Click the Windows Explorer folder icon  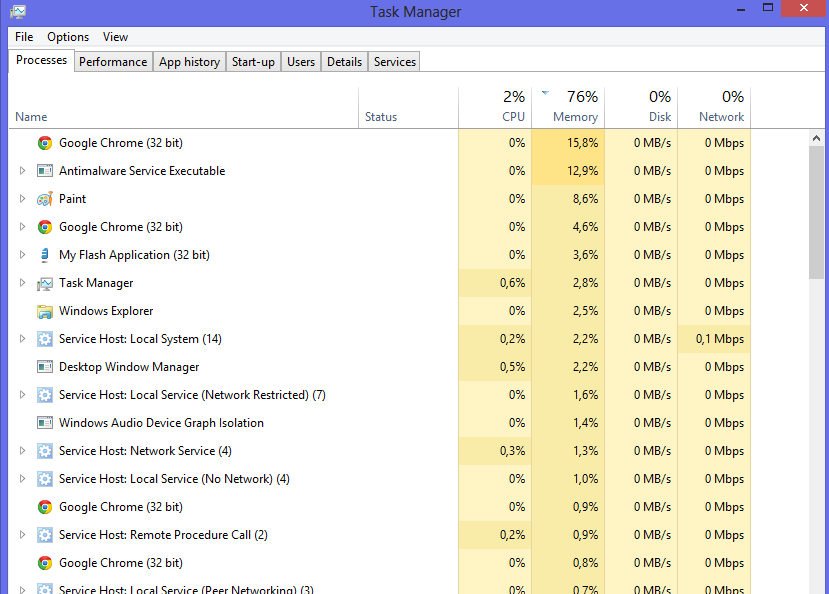point(45,311)
